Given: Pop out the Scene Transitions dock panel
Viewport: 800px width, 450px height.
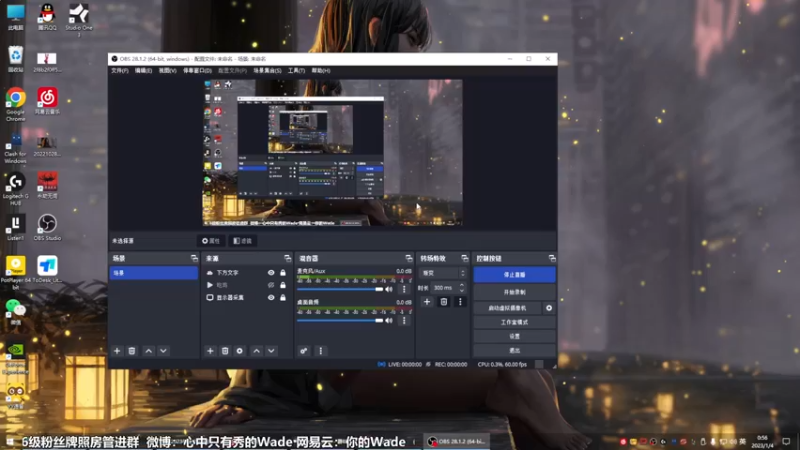Looking at the screenshot, I should point(464,259).
